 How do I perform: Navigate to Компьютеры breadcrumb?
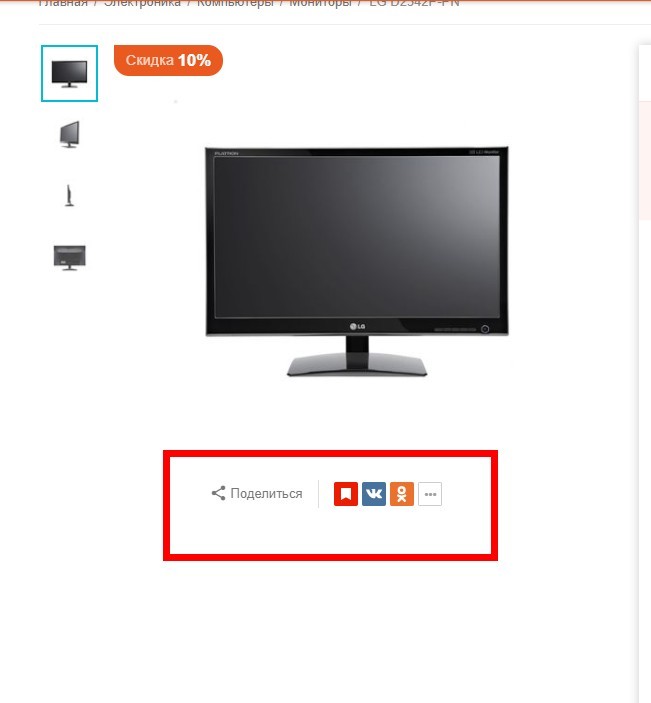click(x=235, y=3)
